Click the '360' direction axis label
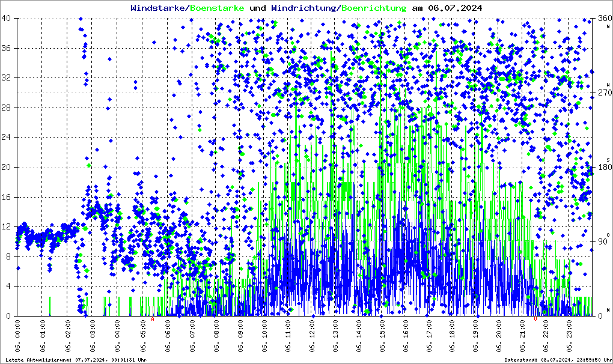 605,18
